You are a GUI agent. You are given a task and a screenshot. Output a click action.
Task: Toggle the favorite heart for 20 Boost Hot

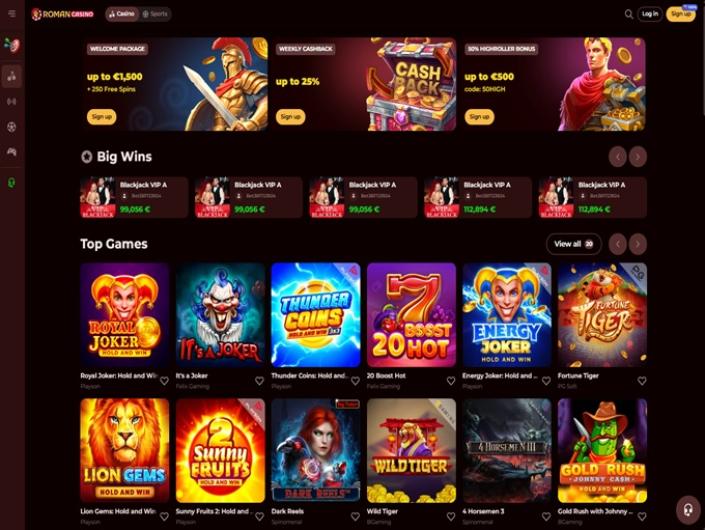451,381
